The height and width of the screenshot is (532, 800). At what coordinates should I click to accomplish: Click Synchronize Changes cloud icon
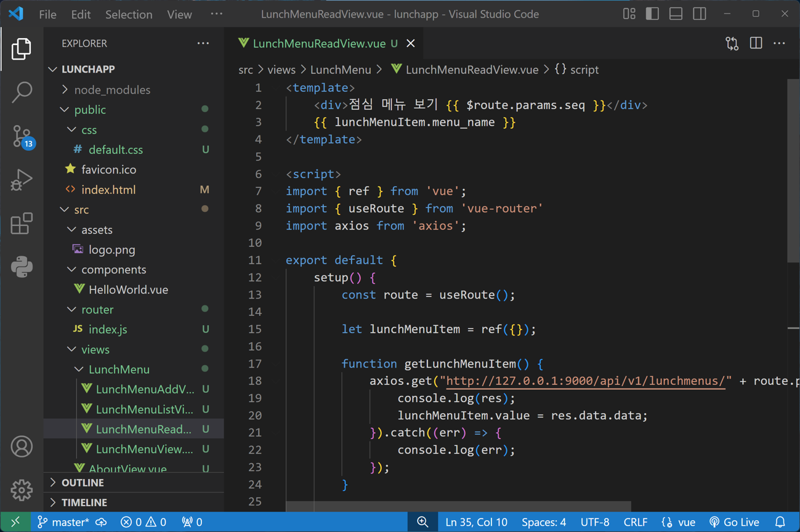tap(102, 522)
